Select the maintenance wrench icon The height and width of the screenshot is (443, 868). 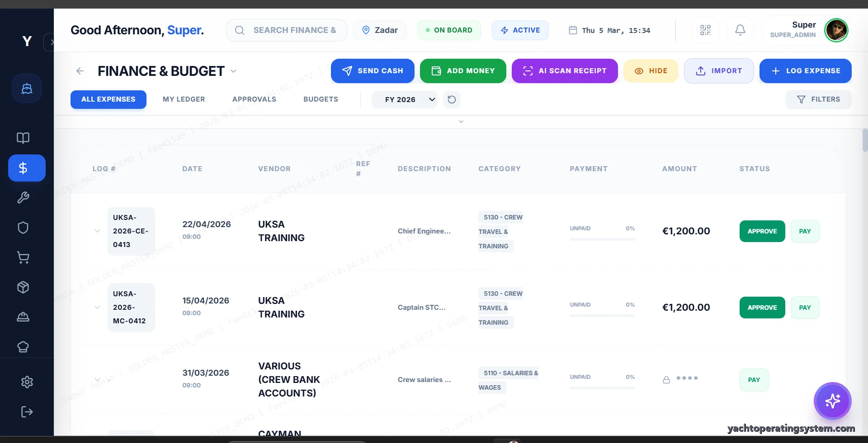(23, 198)
